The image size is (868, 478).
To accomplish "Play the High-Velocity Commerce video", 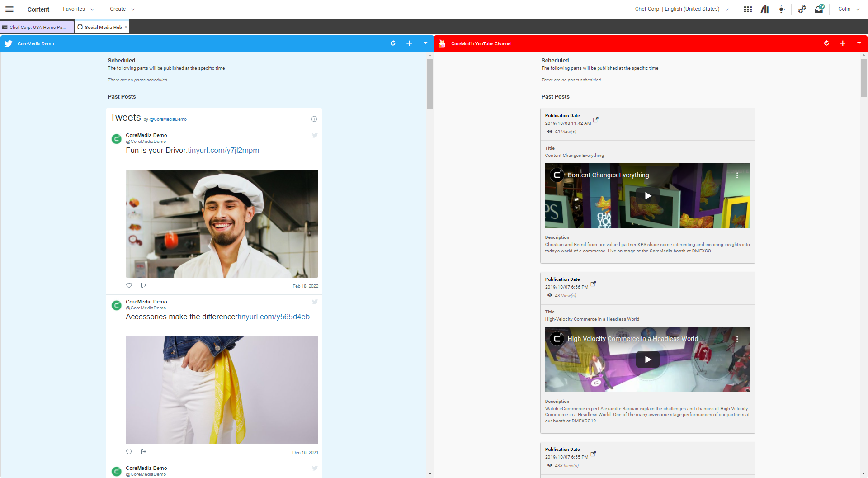I will (647, 360).
